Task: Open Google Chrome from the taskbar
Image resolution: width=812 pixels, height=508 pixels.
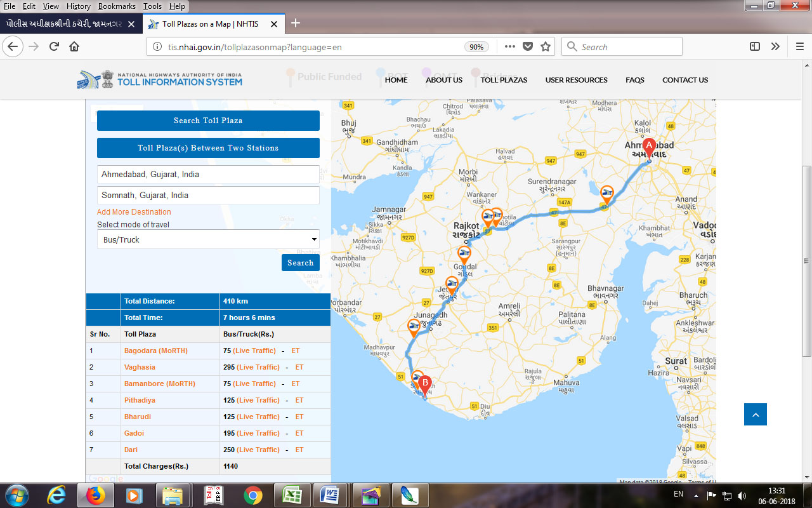Action: pos(252,495)
